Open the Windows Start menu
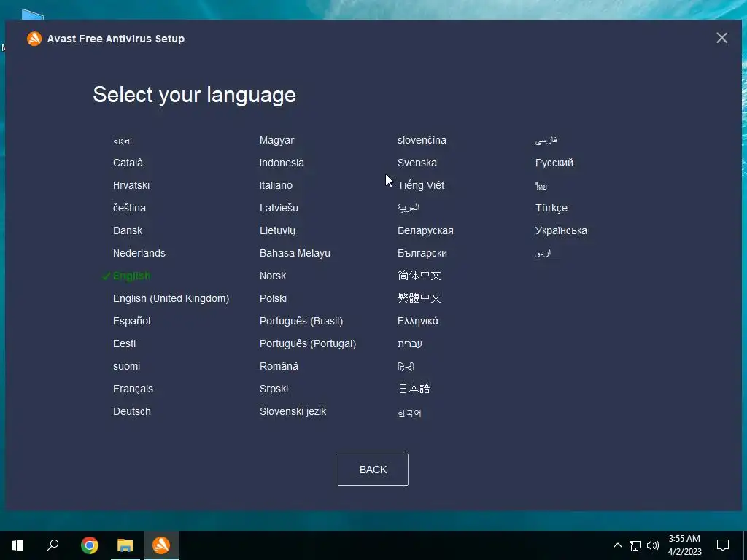The image size is (747, 560). 18,545
